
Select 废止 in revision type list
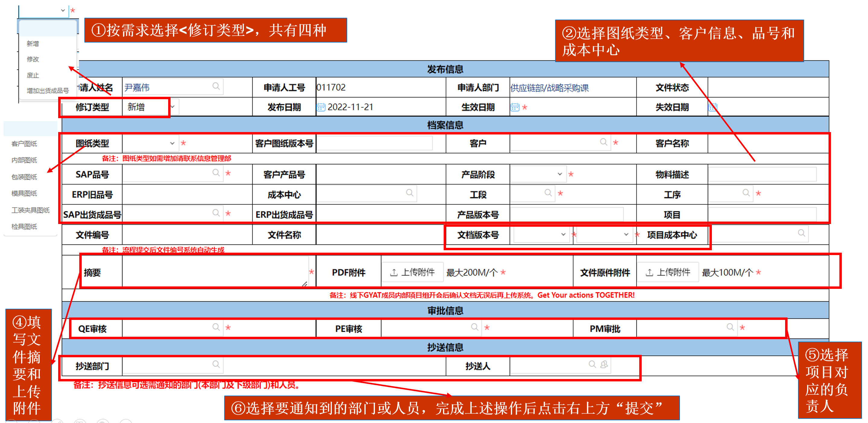coord(33,75)
